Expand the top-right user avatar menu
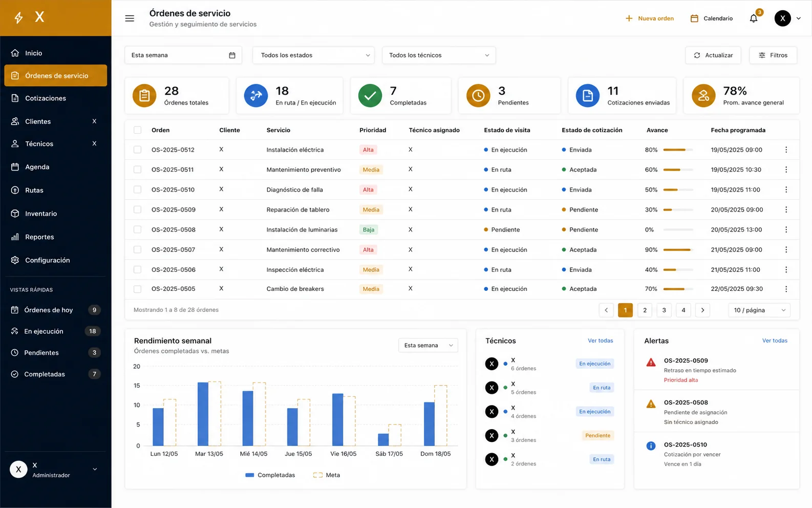 pos(798,18)
